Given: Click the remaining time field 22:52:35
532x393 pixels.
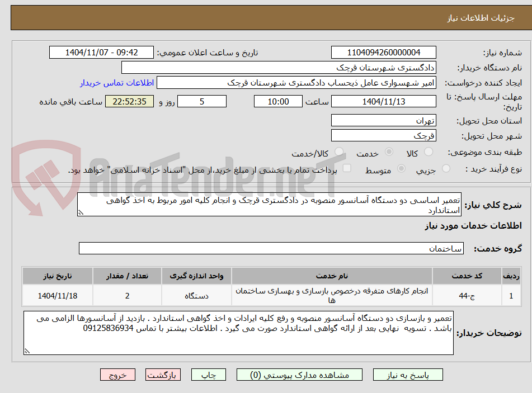Looking at the screenshot, I should (129, 101).
